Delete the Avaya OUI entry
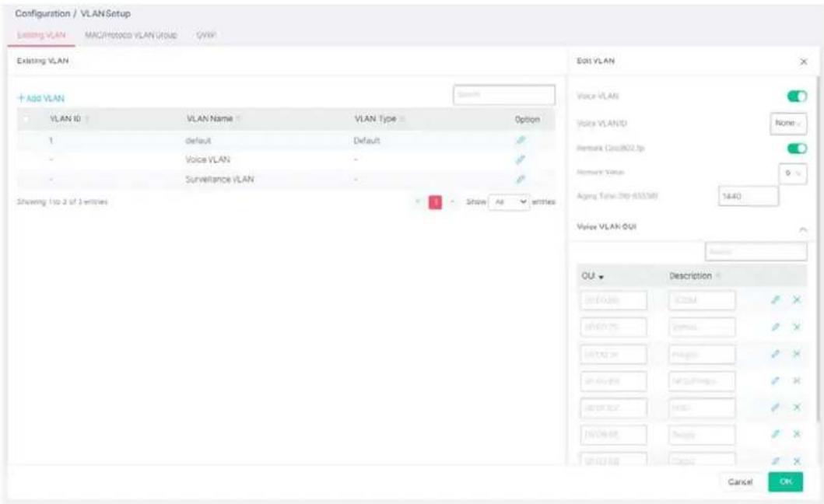The height and width of the screenshot is (504, 824). [797, 434]
